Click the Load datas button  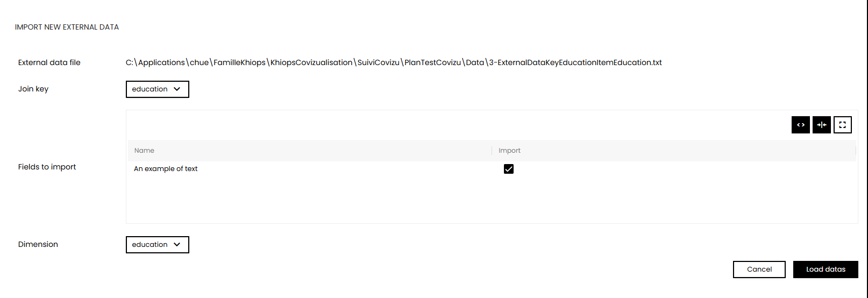tap(826, 269)
